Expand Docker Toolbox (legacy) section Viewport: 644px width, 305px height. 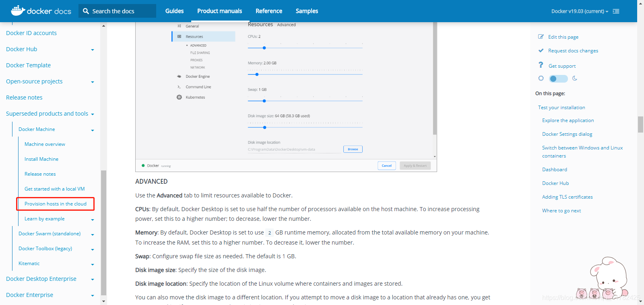click(x=93, y=249)
